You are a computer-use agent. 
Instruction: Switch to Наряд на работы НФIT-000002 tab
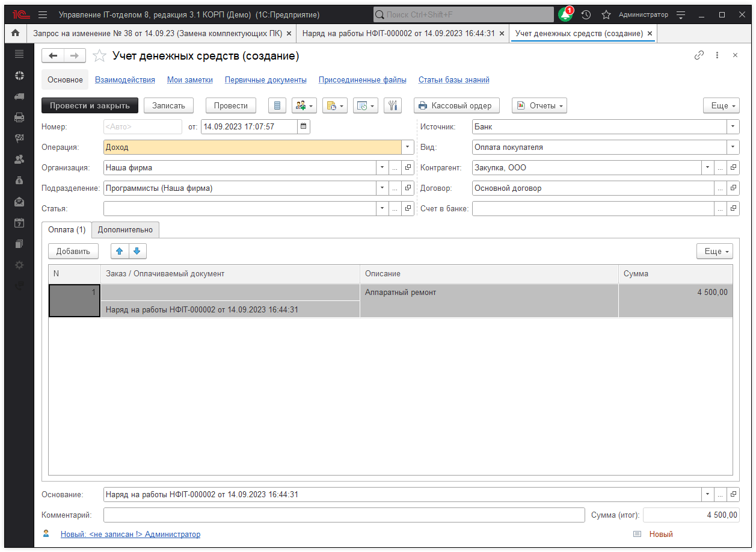point(398,34)
